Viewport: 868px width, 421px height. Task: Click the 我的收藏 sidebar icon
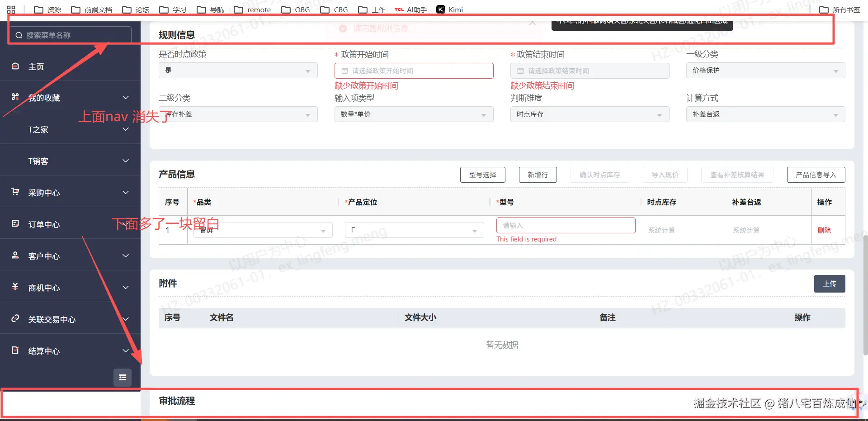(x=15, y=97)
